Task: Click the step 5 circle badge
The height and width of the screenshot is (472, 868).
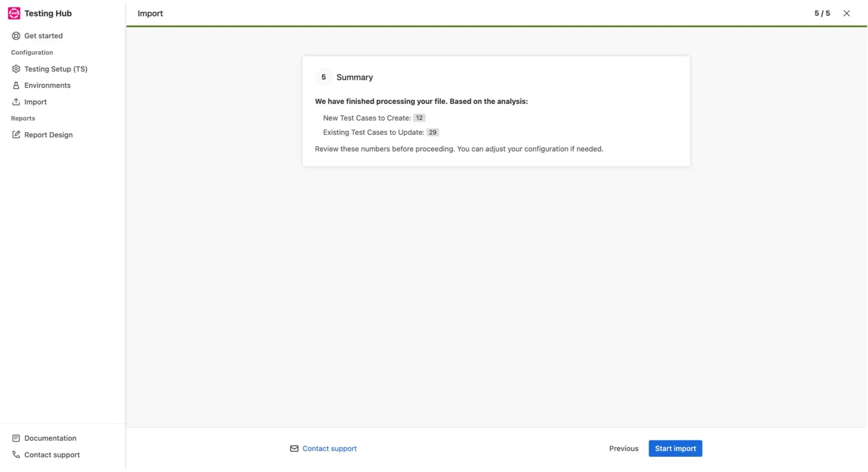Action: 323,77
